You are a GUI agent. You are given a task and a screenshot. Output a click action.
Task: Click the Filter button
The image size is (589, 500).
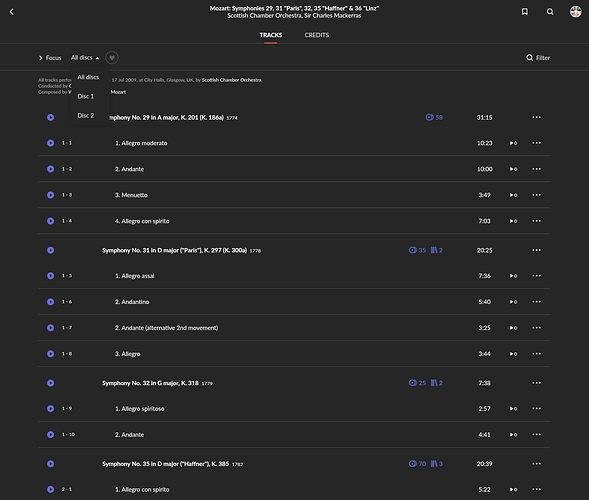click(538, 57)
